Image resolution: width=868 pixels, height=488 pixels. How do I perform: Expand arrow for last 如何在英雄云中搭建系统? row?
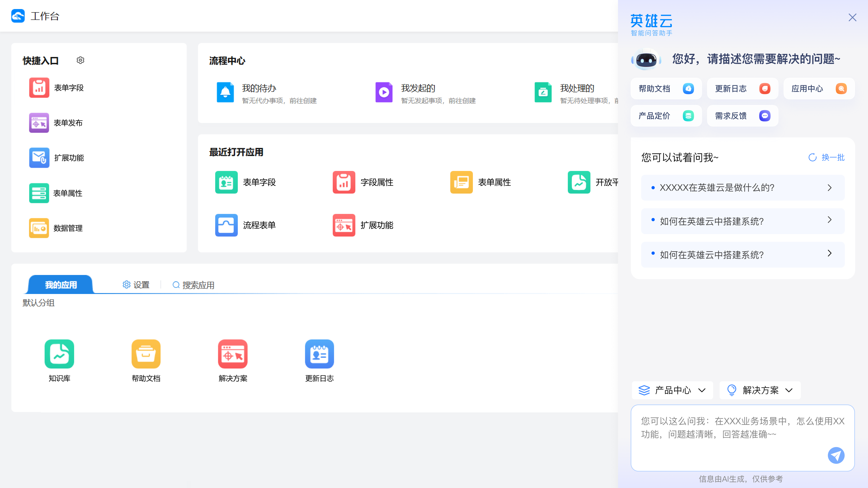point(830,253)
